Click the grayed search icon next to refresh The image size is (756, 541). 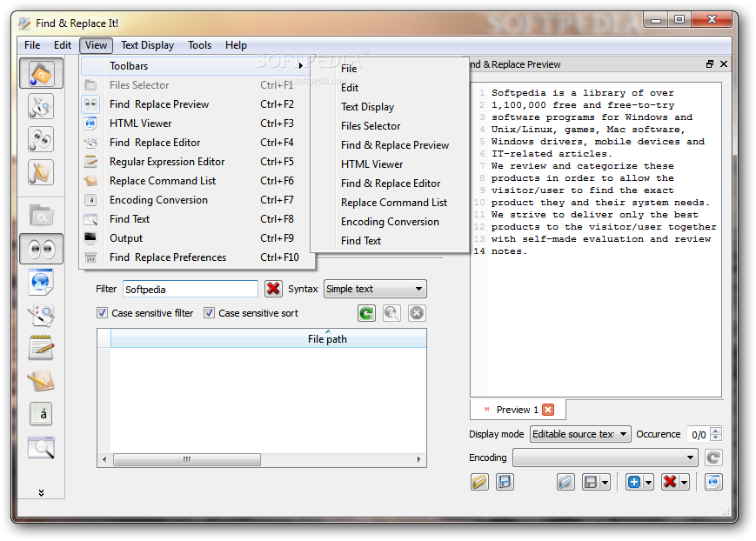[391, 313]
